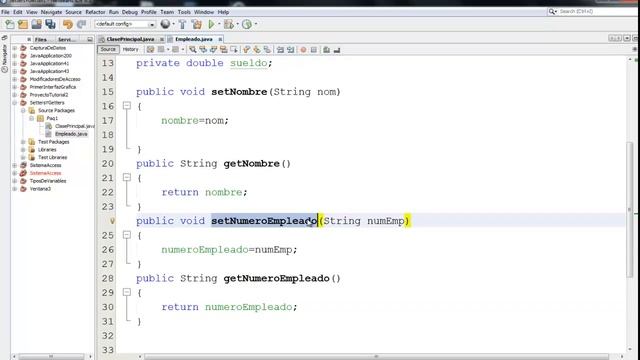
Task: Click the Clean and Build icon
Action: point(197,24)
